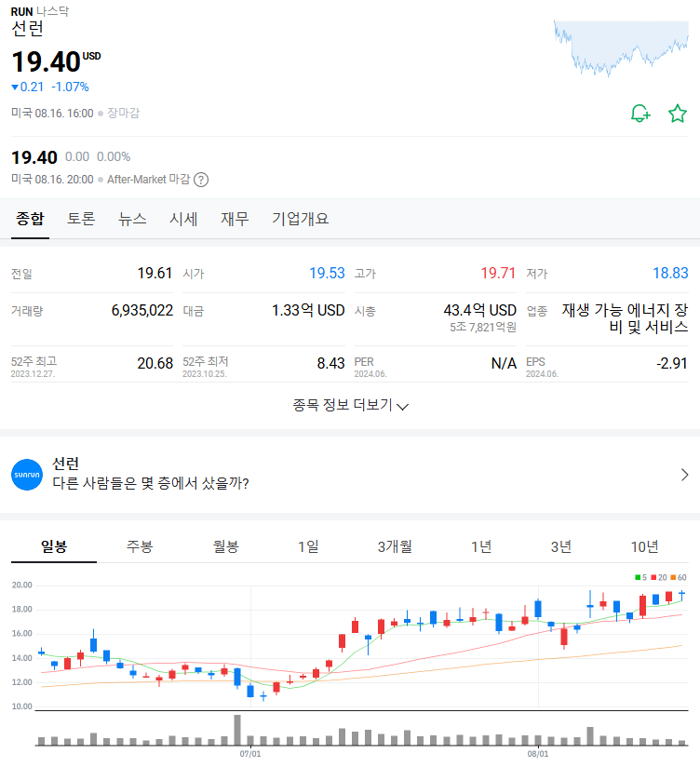The height and width of the screenshot is (767, 700).
Task: Show the 3개월 chart
Action: (395, 546)
